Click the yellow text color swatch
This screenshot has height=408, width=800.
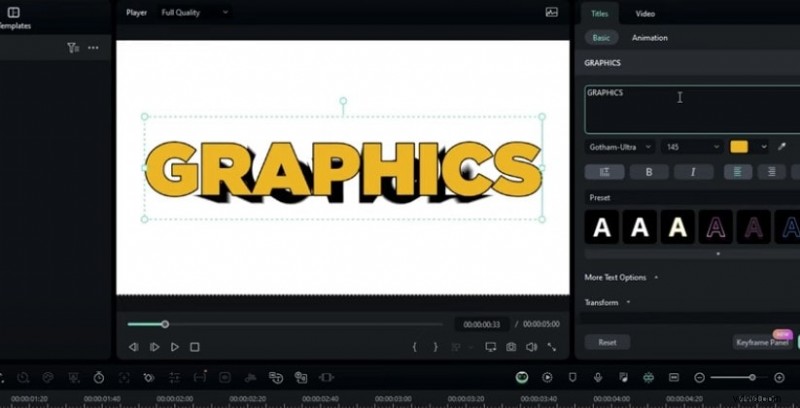point(739,147)
